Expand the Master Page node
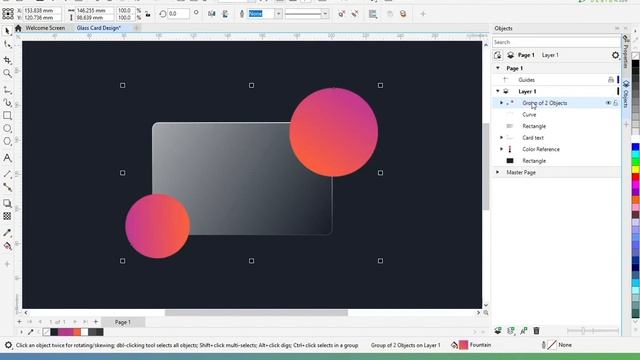This screenshot has height=360, width=640. tap(498, 172)
